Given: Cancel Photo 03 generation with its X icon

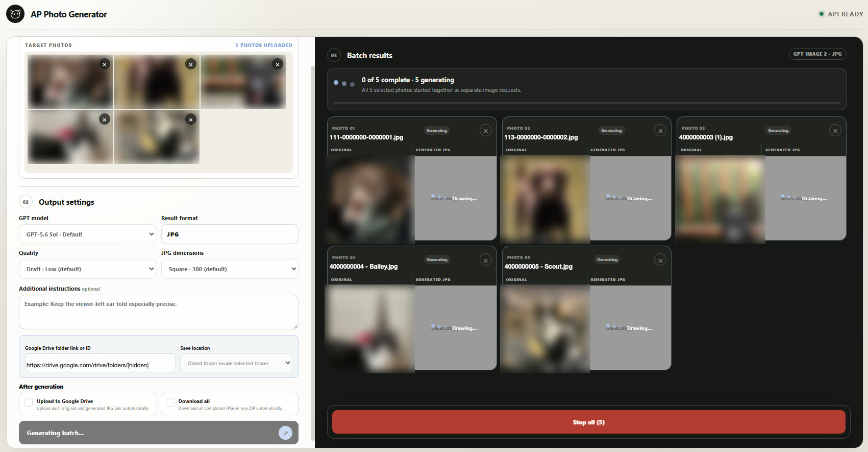Looking at the screenshot, I should pos(835,131).
